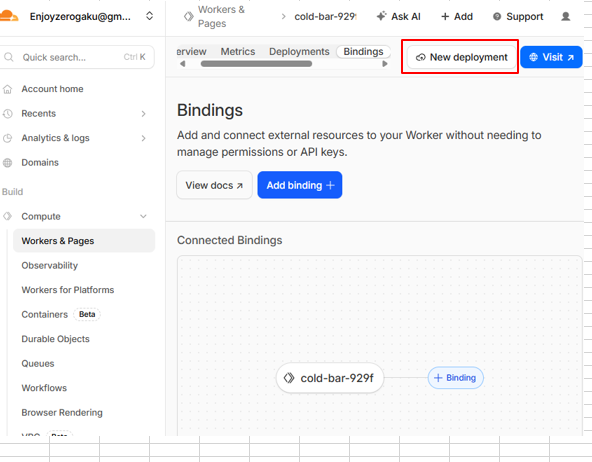Screen dimensions: 592x462
Task: Switch to the Metrics tab
Action: tap(238, 52)
